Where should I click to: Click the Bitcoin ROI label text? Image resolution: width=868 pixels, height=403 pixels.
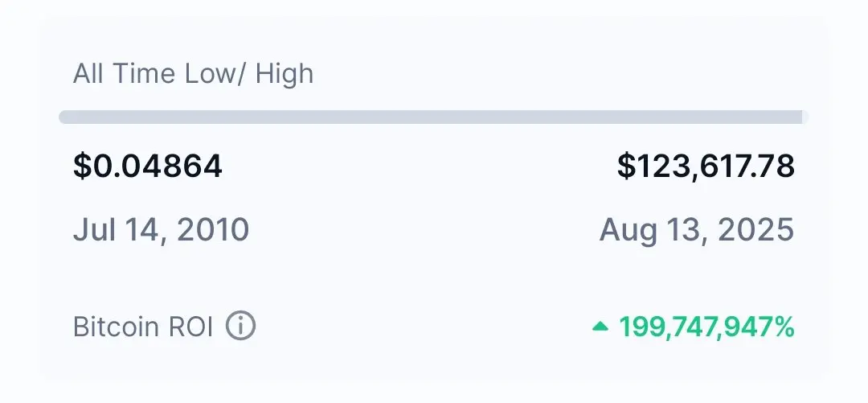(143, 327)
